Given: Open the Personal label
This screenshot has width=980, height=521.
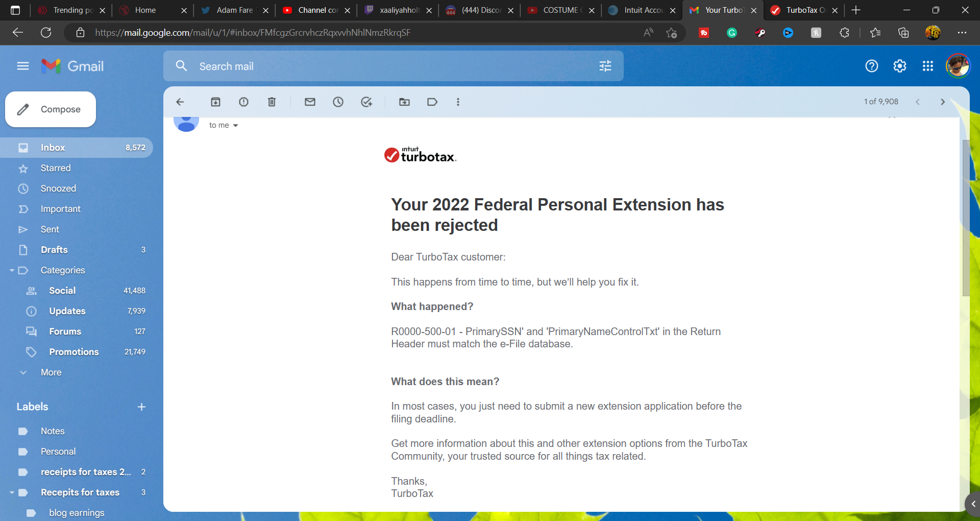Looking at the screenshot, I should click(x=77, y=452).
